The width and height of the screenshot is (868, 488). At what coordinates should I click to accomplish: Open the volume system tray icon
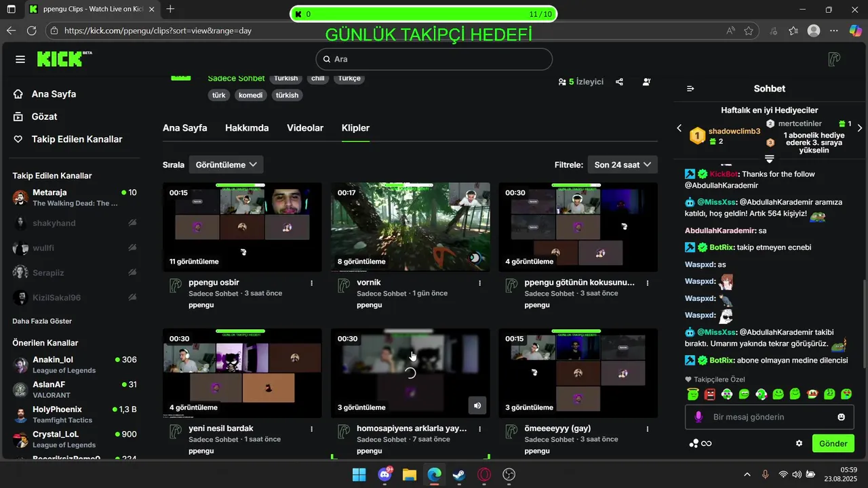pyautogui.click(x=797, y=474)
